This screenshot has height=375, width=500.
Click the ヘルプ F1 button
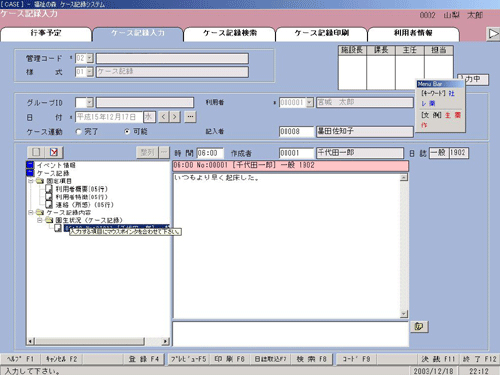[20, 359]
